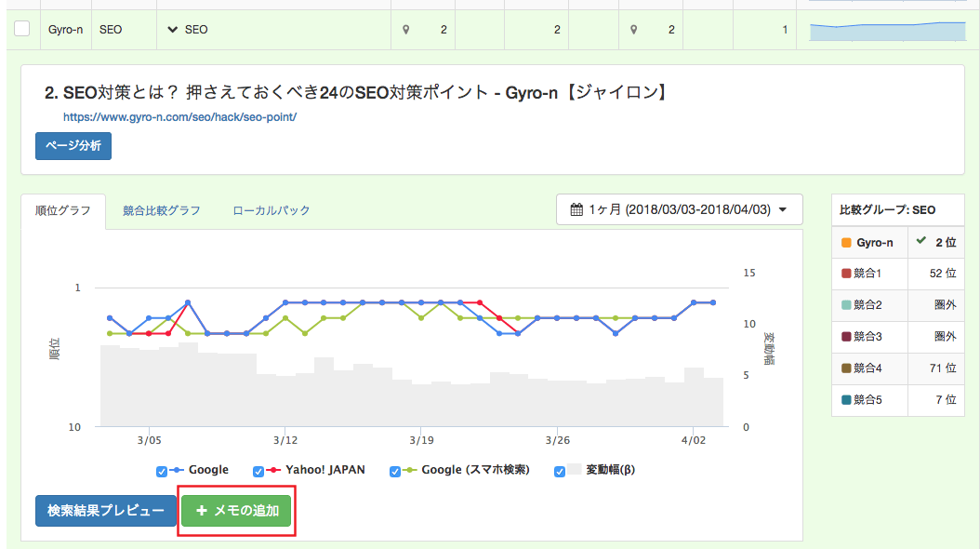This screenshot has height=549, width=980.
Task: Click the green check icon next to 2 位
Action: click(920, 241)
